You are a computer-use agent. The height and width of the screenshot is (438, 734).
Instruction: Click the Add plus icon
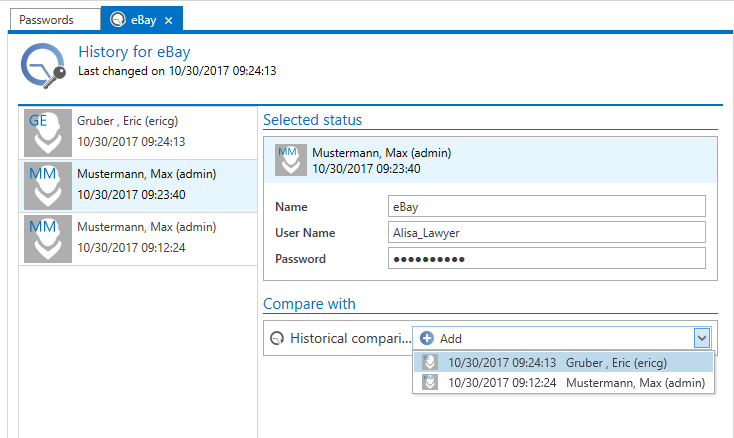(x=426, y=338)
